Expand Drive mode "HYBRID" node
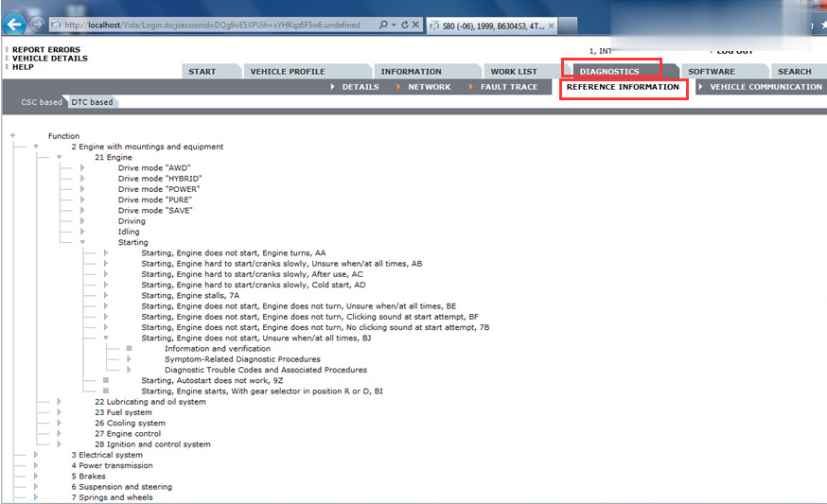Screen dimensions: 827x504 click(x=82, y=178)
